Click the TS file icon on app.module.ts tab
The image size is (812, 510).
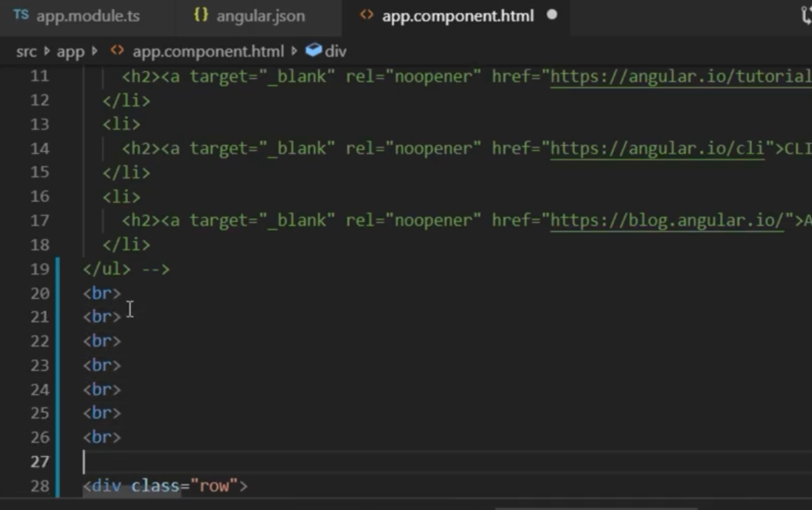coord(21,15)
